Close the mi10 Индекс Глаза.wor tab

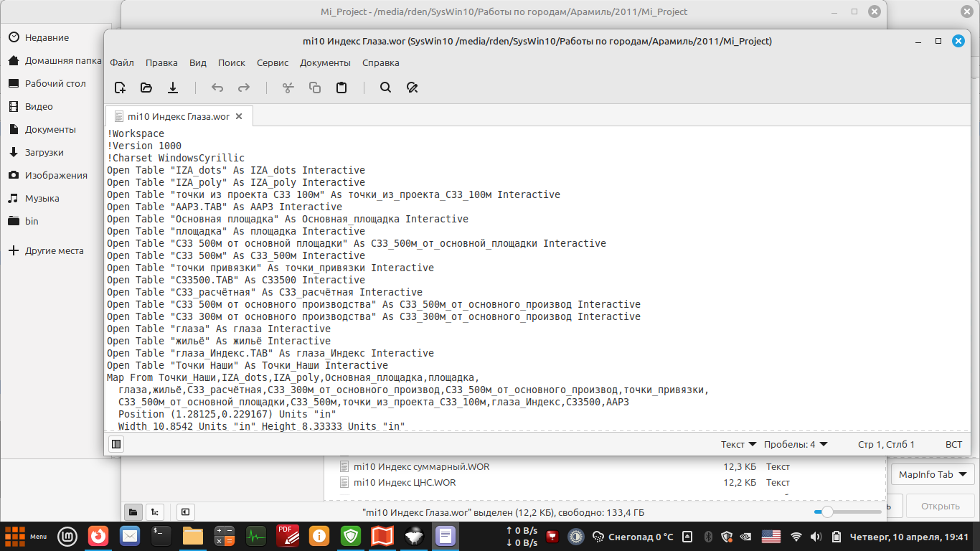coord(239,116)
